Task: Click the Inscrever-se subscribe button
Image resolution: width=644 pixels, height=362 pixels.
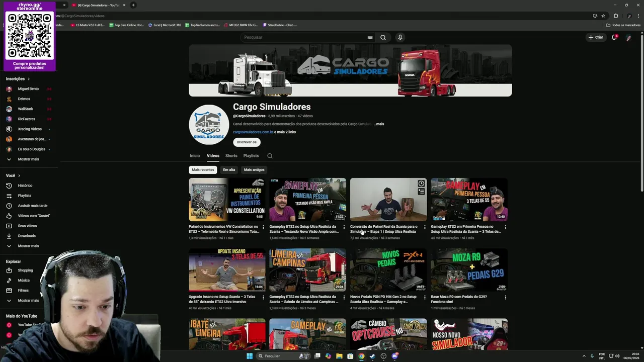Action: click(x=247, y=142)
